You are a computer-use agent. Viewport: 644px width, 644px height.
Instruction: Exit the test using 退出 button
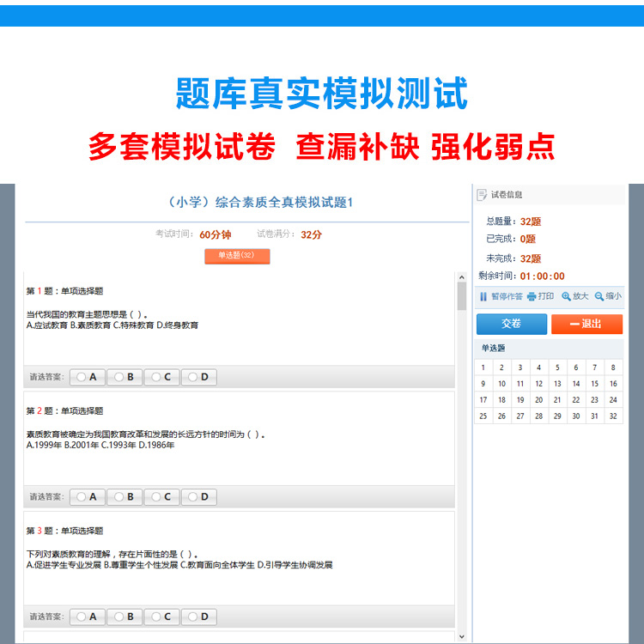[x=586, y=324]
